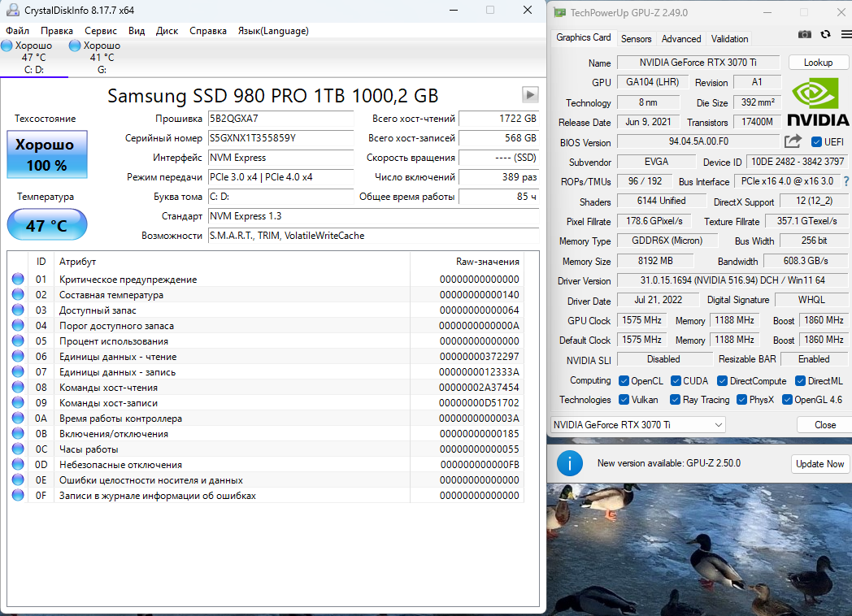Toggle the Vulkan checkbox

click(624, 400)
